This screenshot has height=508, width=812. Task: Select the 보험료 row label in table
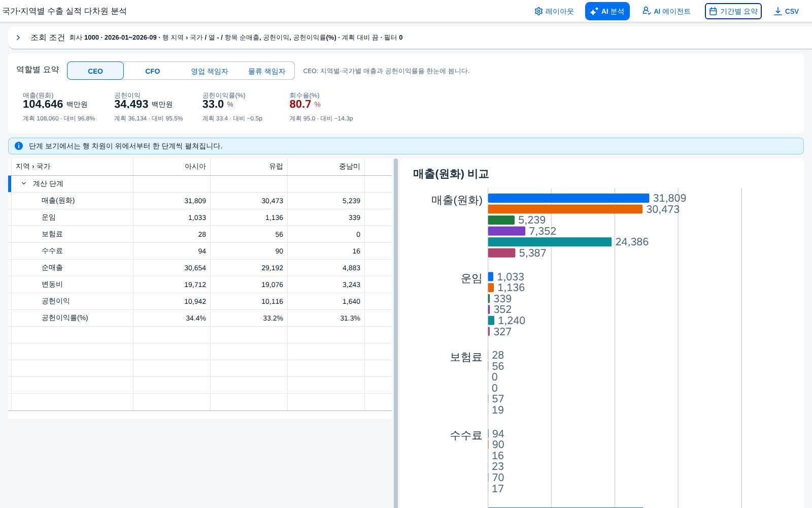pyautogui.click(x=52, y=234)
